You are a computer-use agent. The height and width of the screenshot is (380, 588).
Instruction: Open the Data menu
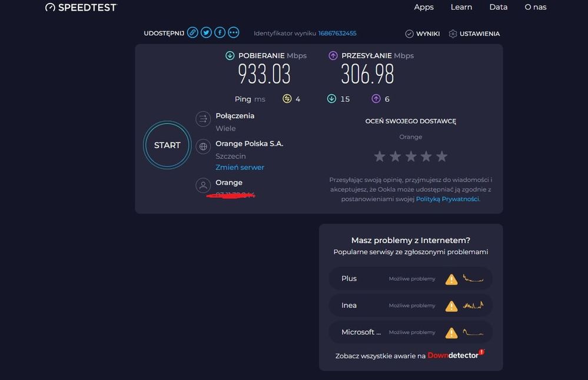click(x=499, y=7)
